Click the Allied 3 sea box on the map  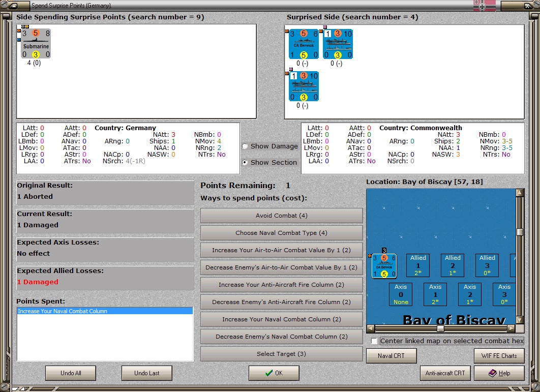click(x=487, y=265)
